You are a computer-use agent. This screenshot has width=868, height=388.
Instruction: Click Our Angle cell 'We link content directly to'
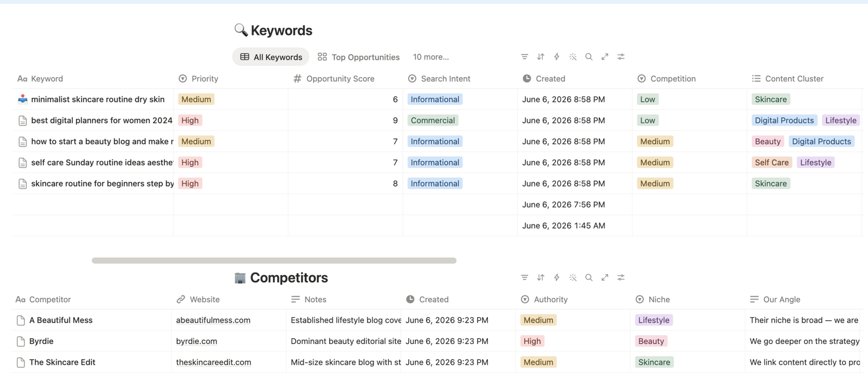pos(803,363)
